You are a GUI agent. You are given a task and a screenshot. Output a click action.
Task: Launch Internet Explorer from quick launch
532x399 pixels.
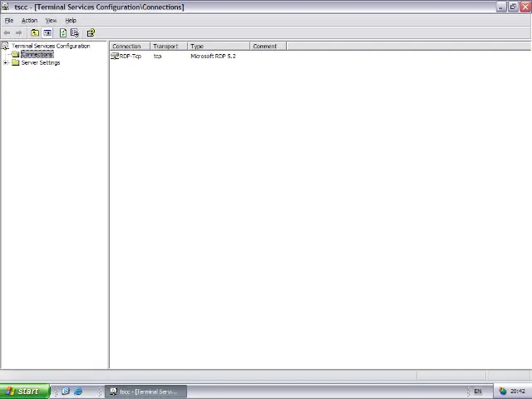[78, 392]
